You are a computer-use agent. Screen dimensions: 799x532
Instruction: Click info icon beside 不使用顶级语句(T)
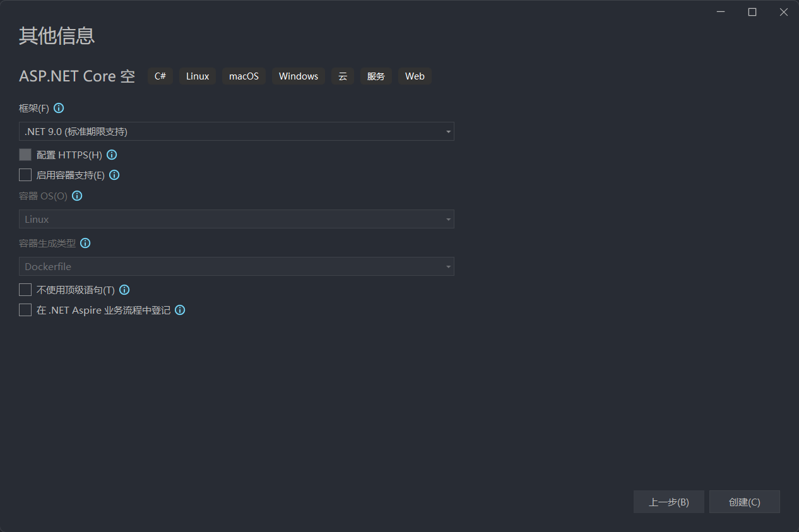pos(124,290)
